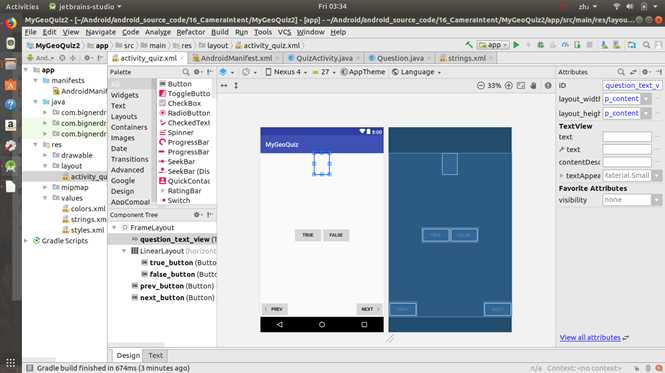Collapse the manifests folder
Viewport: 665px width, 373px height.
tap(36, 80)
